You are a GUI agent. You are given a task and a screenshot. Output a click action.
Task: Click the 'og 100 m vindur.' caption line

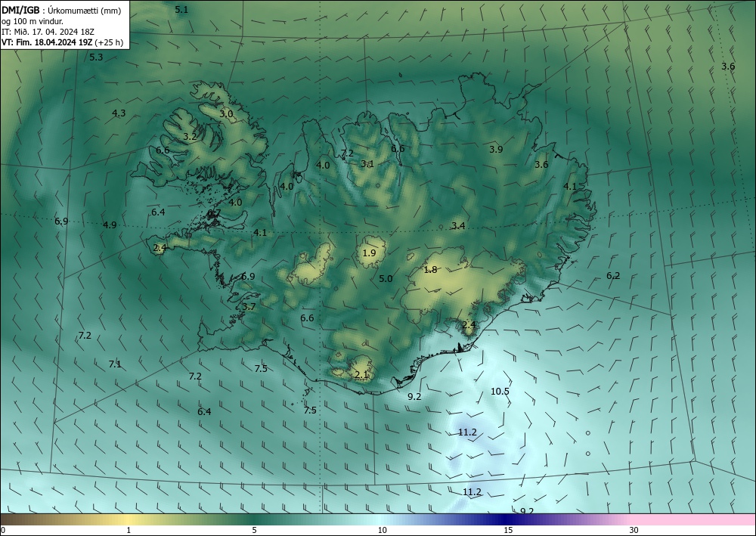(x=33, y=21)
